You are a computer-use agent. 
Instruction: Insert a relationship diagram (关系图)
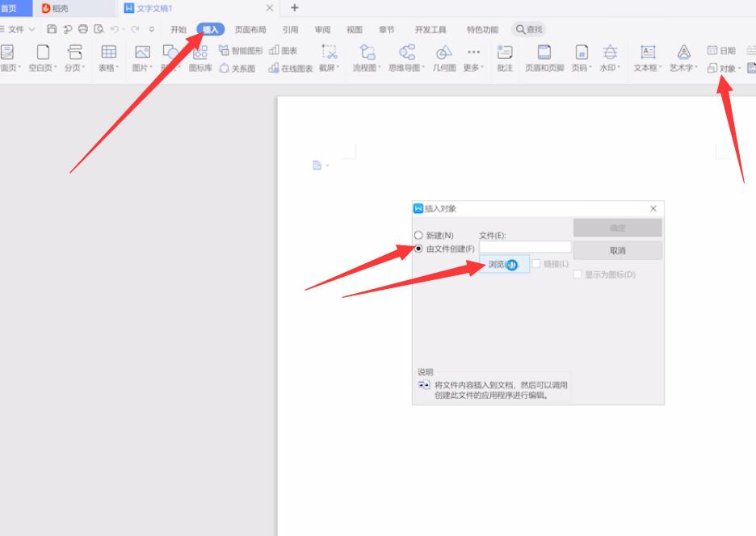[237, 68]
